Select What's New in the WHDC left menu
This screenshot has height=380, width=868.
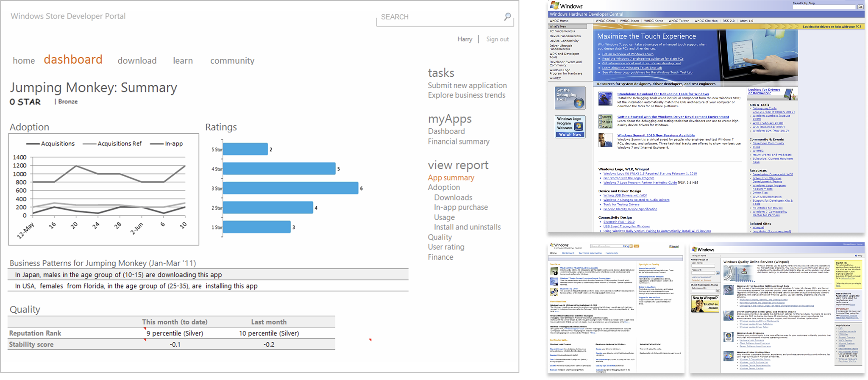point(568,26)
